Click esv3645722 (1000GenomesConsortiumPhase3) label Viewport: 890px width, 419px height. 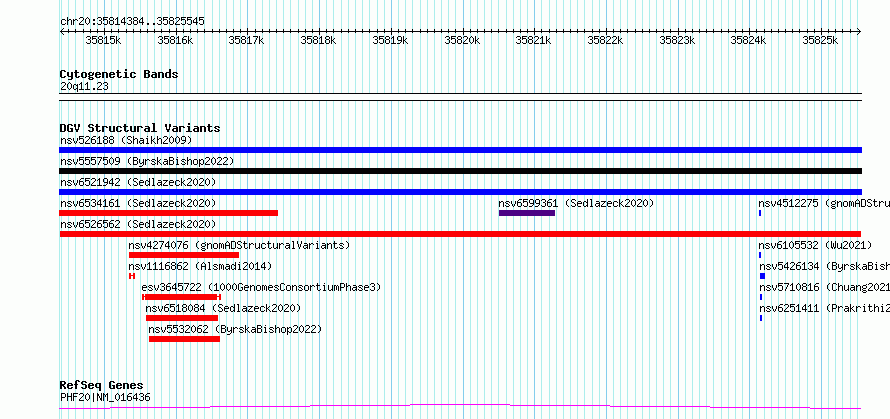pyautogui.click(x=261, y=287)
